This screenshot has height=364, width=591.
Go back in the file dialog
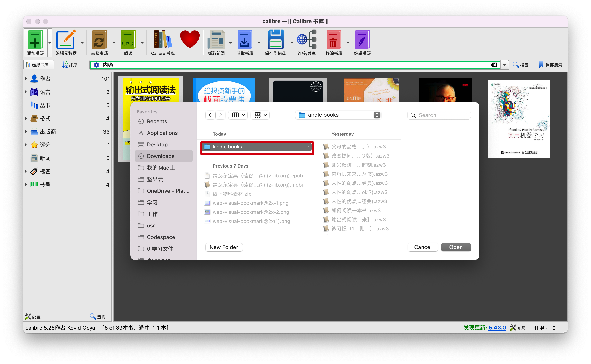point(210,115)
